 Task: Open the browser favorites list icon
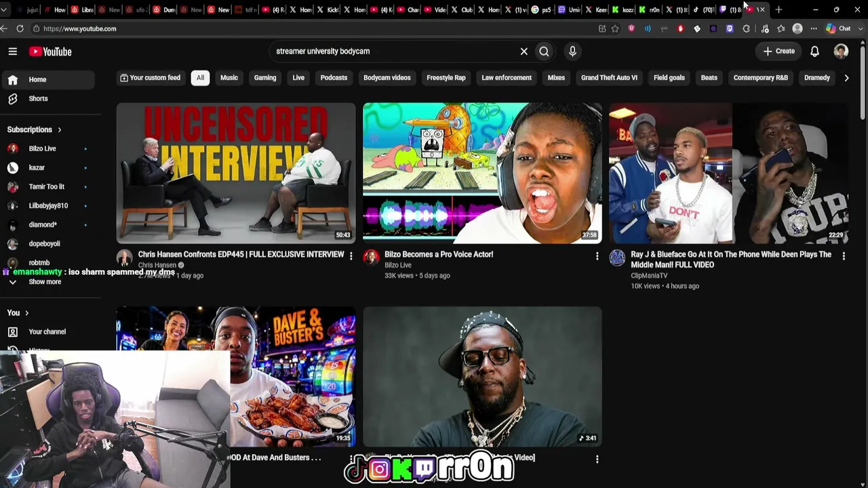pos(781,28)
